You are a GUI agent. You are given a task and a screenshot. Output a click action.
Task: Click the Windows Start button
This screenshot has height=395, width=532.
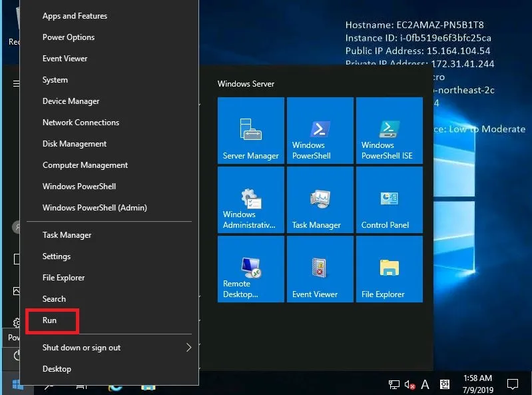pos(17,384)
